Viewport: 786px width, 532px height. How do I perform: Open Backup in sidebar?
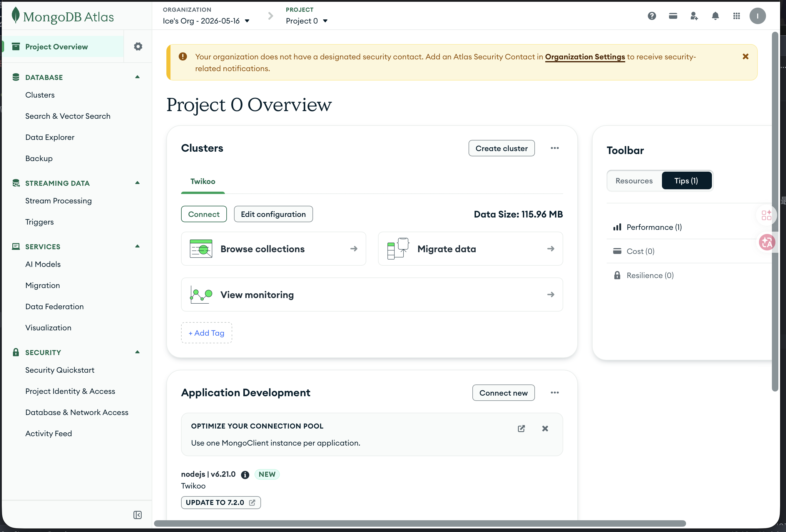coord(39,158)
